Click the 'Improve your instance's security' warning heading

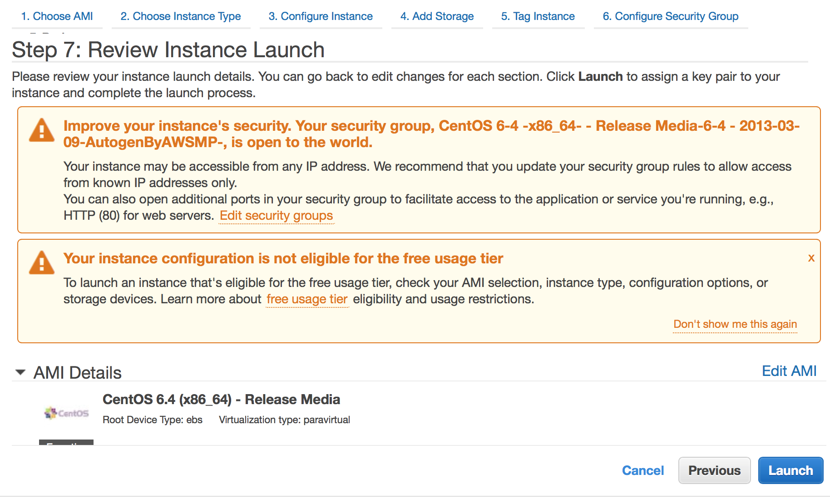431,134
